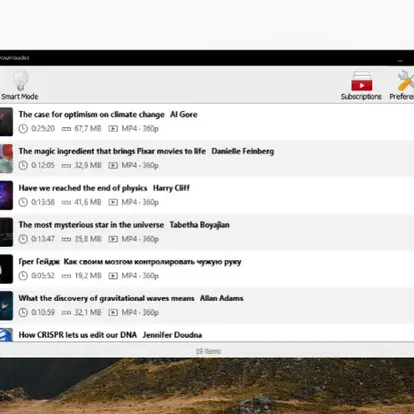Click the clock icon beside 0:25:20
Image resolution: width=414 pixels, height=414 pixels.
tap(23, 129)
